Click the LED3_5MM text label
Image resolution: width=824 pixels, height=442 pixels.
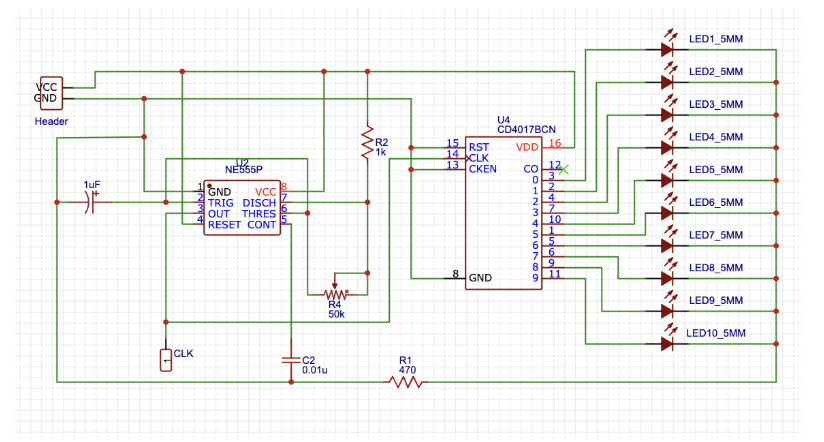point(714,105)
